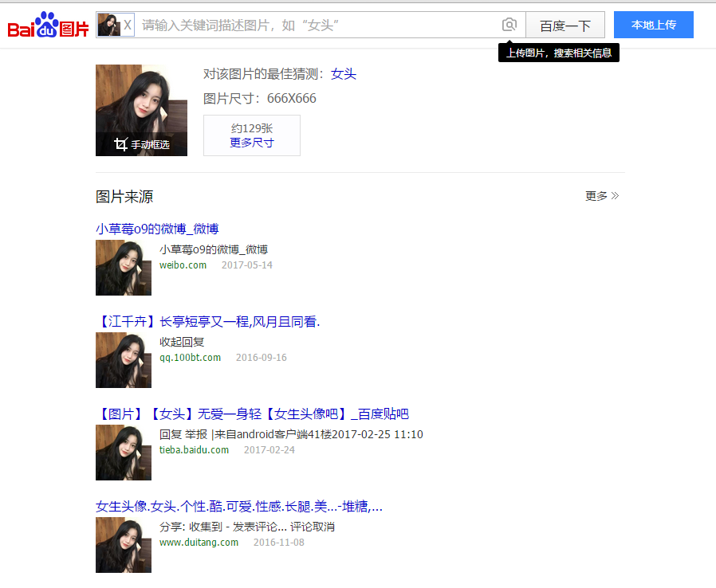This screenshot has width=716, height=588.
Task: Open the 女头 best guess link
Action: coord(344,74)
